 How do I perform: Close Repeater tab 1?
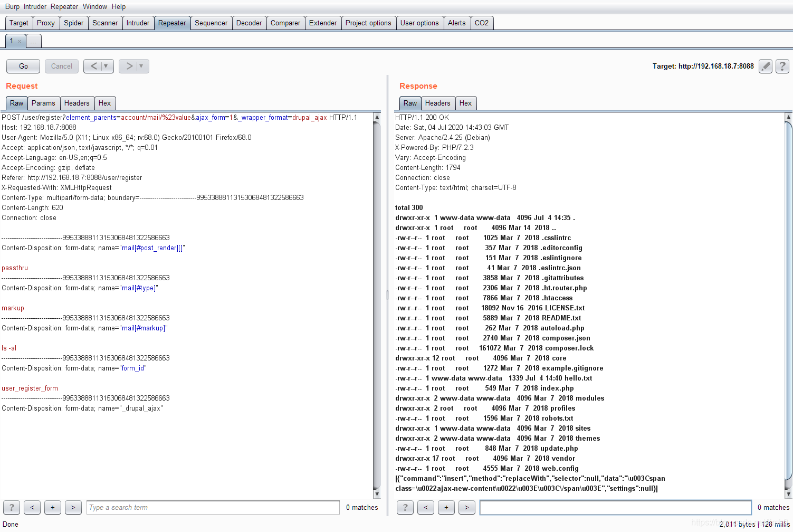pyautogui.click(x=20, y=41)
